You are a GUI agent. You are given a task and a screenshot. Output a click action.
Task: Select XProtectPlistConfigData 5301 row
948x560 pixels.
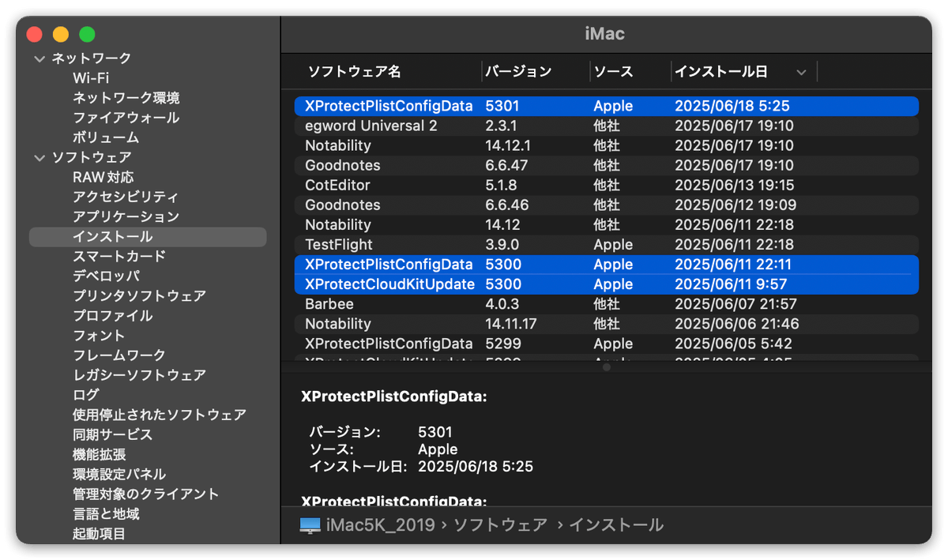(x=606, y=106)
